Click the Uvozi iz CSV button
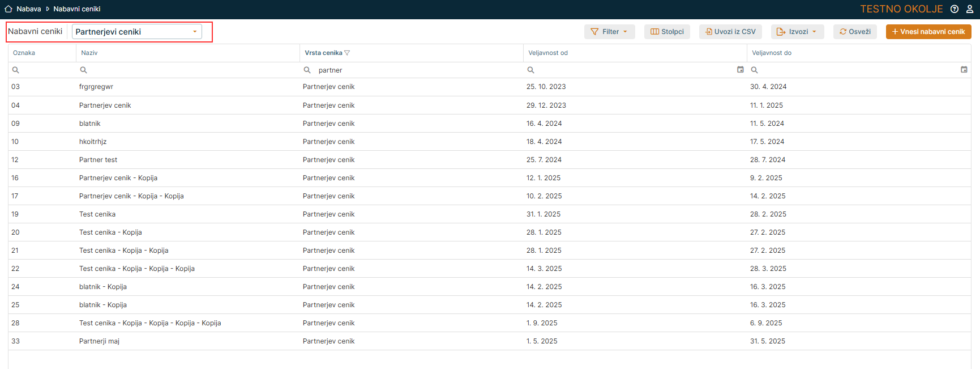 click(x=730, y=32)
